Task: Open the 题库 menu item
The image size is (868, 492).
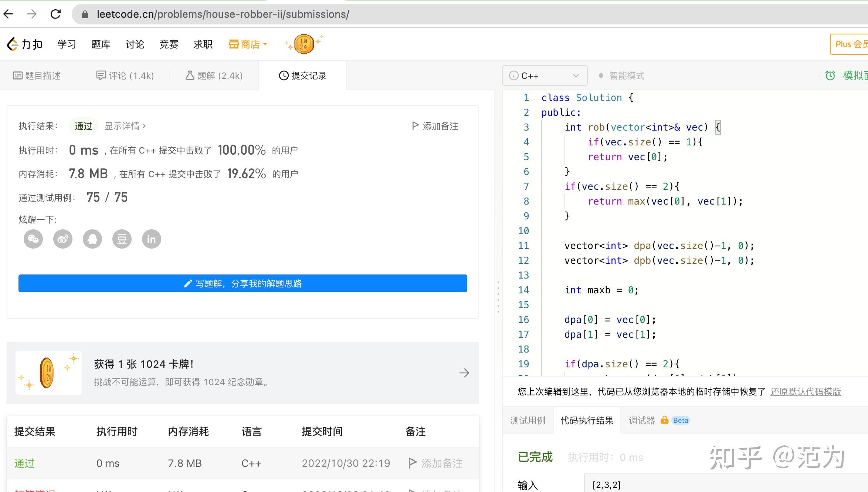Action: pos(101,44)
